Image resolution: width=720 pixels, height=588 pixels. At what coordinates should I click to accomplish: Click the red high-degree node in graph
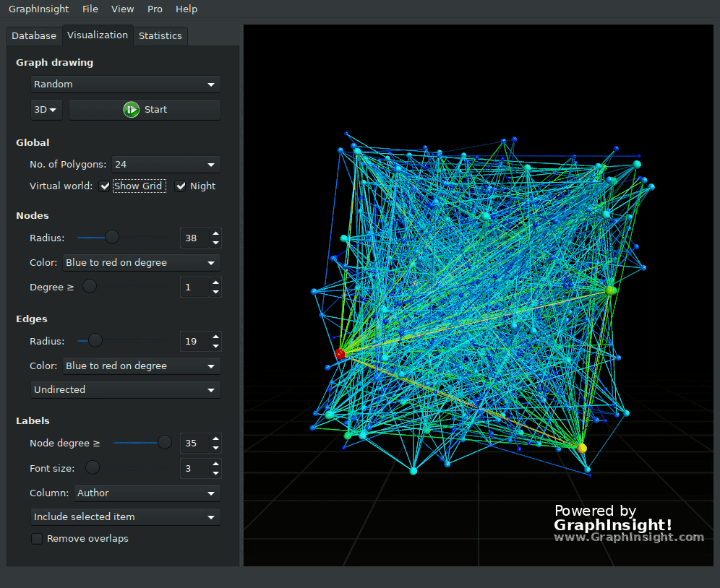click(340, 353)
